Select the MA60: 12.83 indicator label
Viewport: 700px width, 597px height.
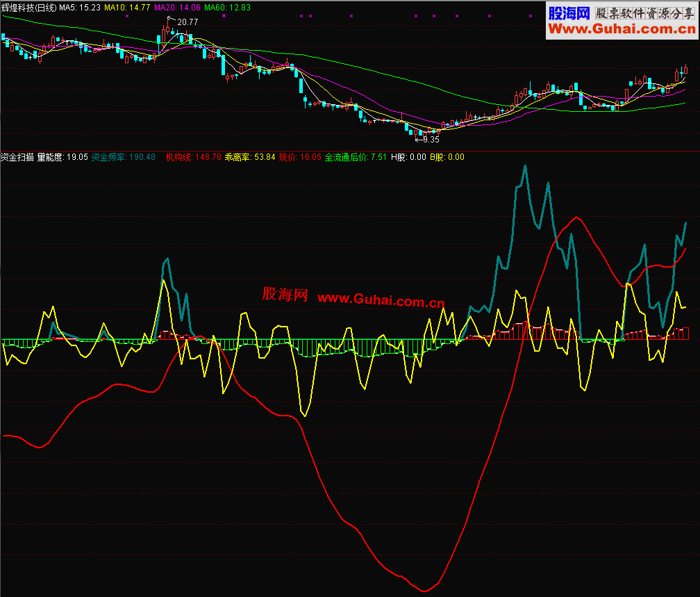(x=227, y=8)
